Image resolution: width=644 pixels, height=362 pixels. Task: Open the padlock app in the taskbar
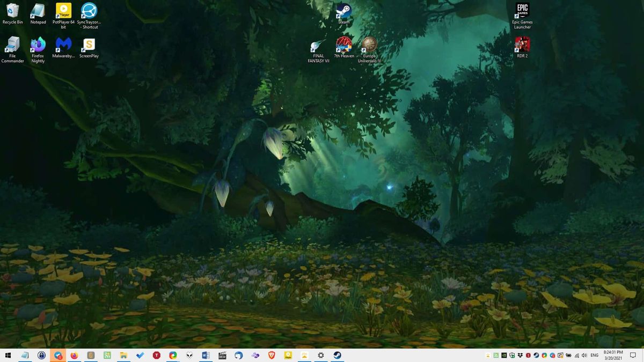41,355
